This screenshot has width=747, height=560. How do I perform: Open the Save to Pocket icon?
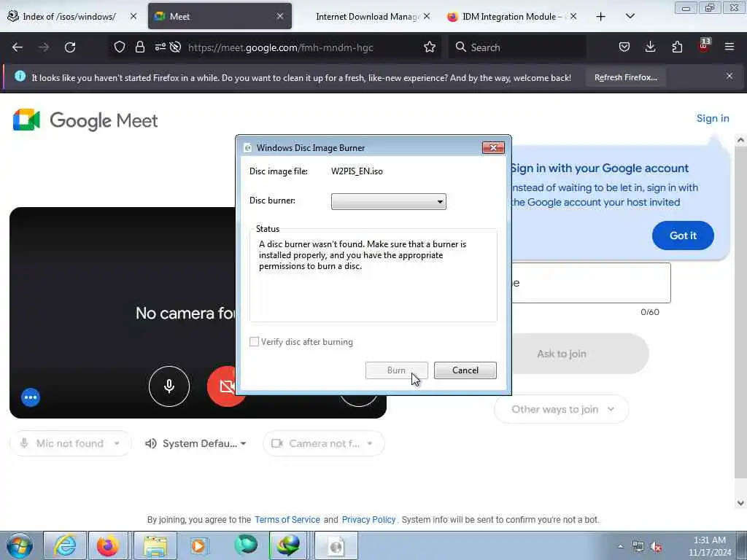point(624,47)
